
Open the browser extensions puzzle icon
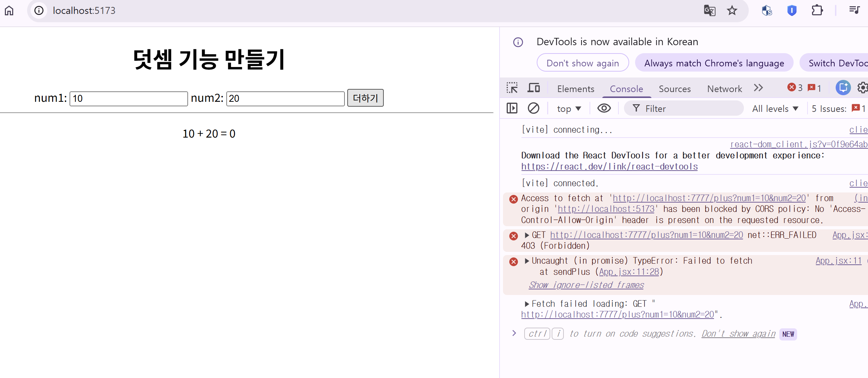pos(817,10)
